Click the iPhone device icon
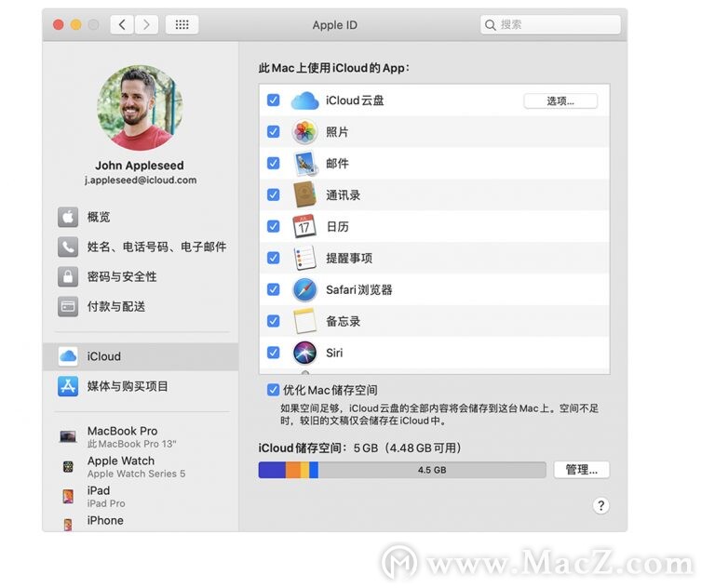The height and width of the screenshot is (588, 715). [x=68, y=525]
